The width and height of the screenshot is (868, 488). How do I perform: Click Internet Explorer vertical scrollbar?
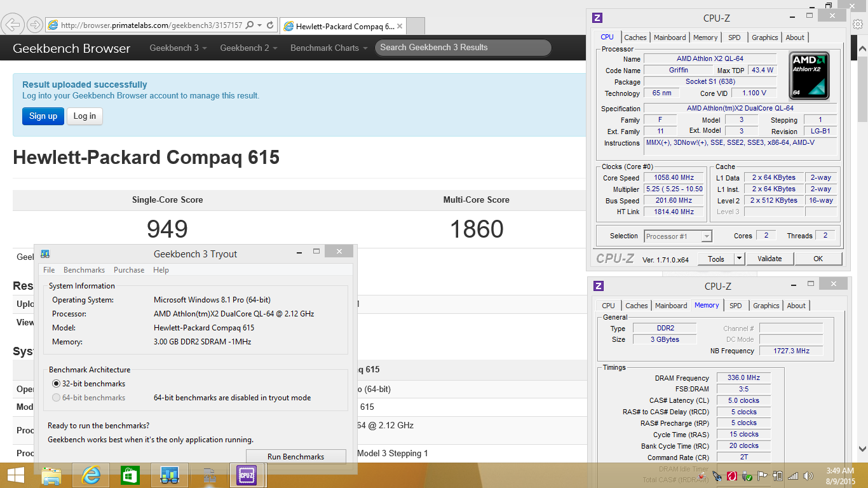[x=862, y=248]
